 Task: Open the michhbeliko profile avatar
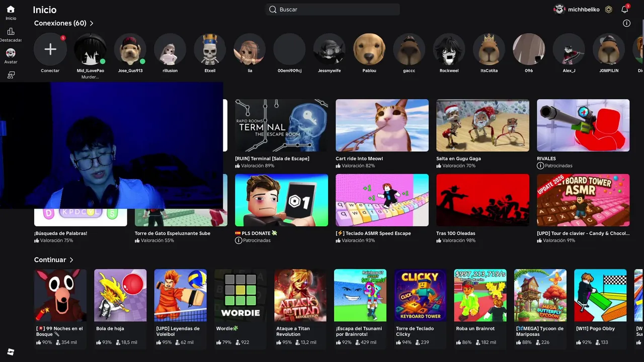coord(559,10)
